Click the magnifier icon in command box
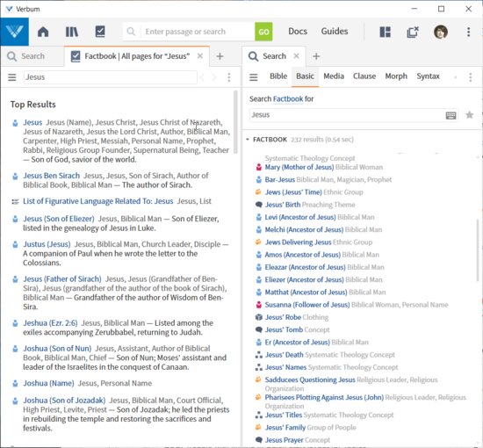 click(x=131, y=32)
